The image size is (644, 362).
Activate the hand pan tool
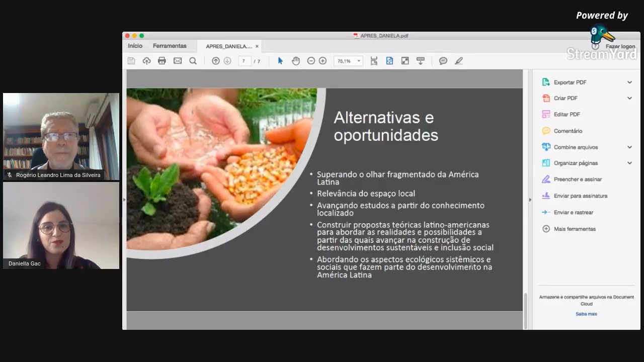[296, 61]
